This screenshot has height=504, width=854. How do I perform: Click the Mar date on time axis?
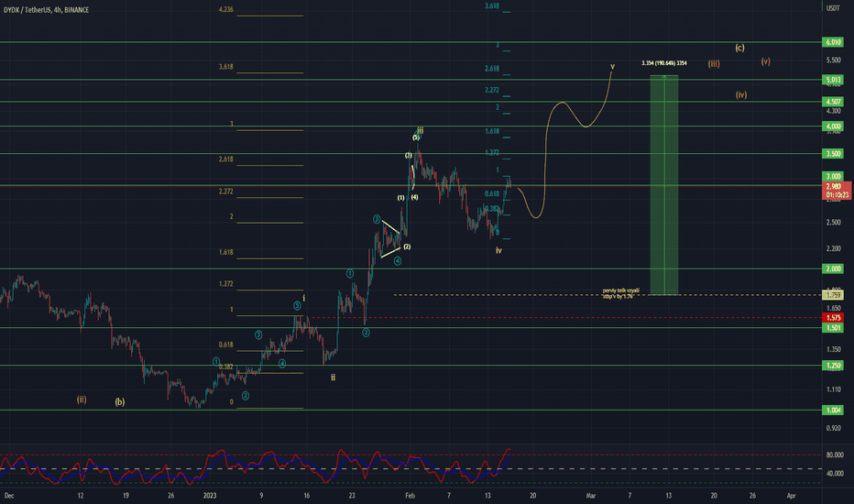pos(591,495)
